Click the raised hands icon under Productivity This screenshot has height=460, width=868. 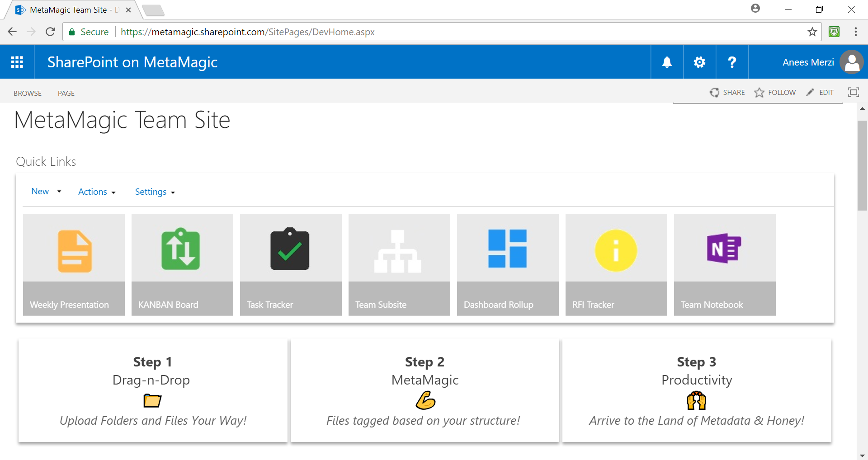697,400
